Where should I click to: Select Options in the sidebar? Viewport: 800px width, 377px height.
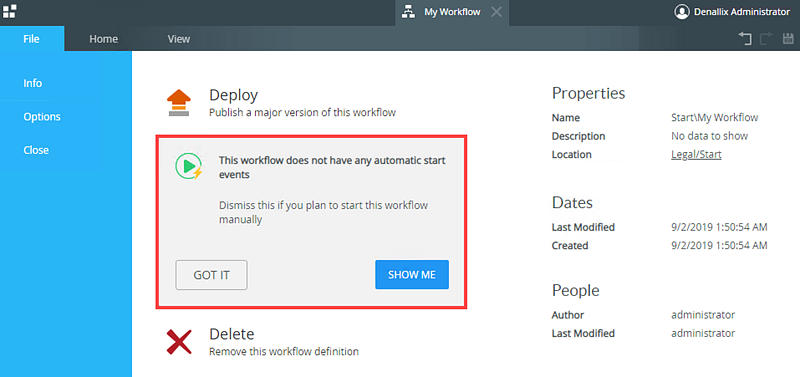pos(42,117)
